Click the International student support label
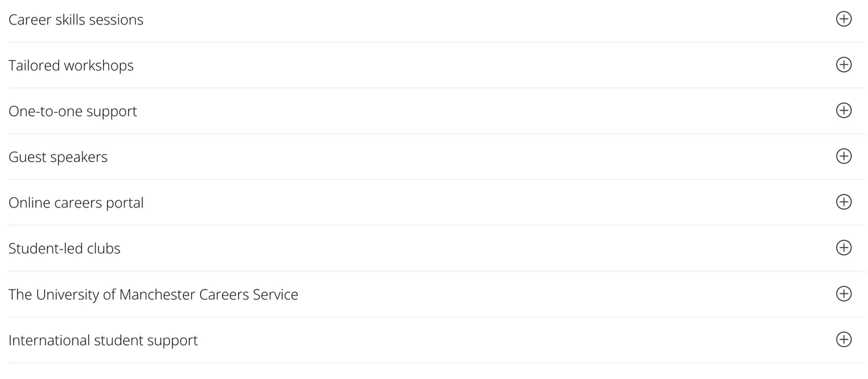Image resolution: width=868 pixels, height=379 pixels. [x=103, y=340]
